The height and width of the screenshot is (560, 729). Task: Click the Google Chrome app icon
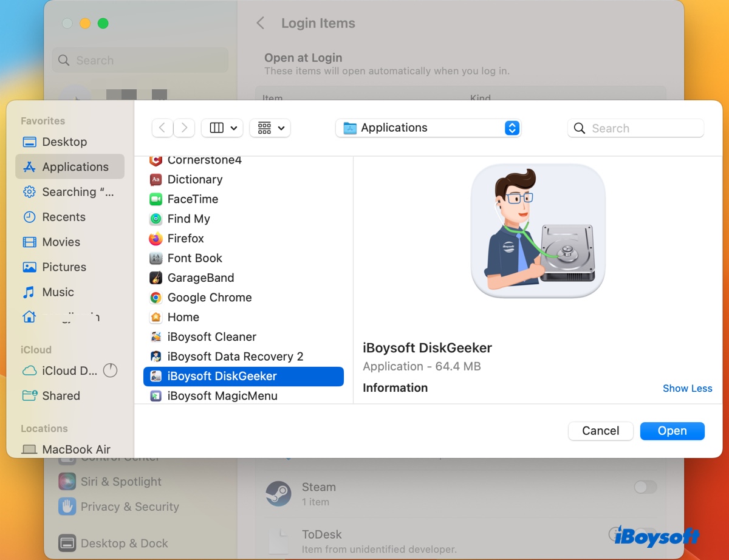pos(156,298)
